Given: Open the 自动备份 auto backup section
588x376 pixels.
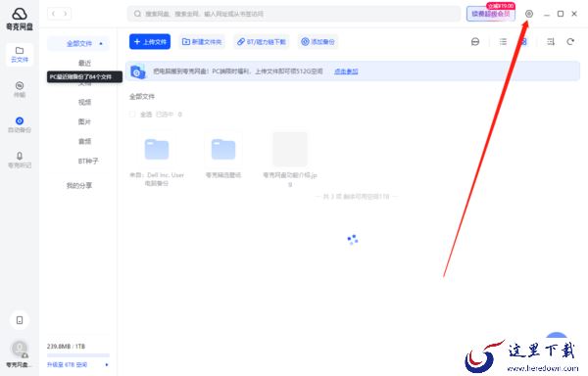Looking at the screenshot, I should click(20, 124).
